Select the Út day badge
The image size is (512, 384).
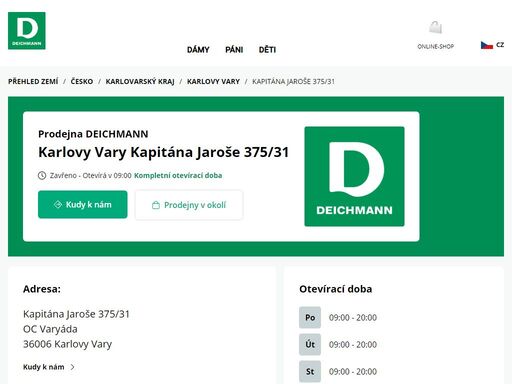[x=310, y=344]
